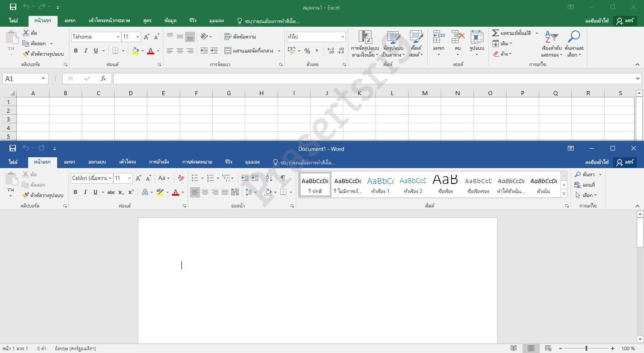Click Excel AutoSum sigma icon
Screen dimensions: 644x353
[496, 33]
